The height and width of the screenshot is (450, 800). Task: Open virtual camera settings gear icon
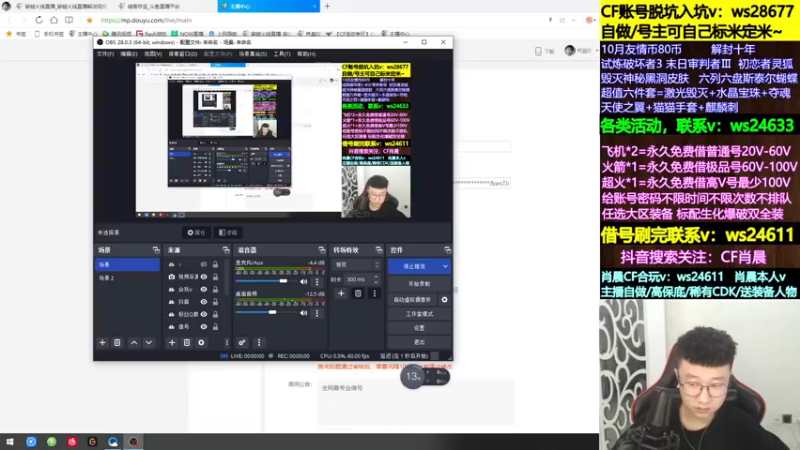coord(444,300)
